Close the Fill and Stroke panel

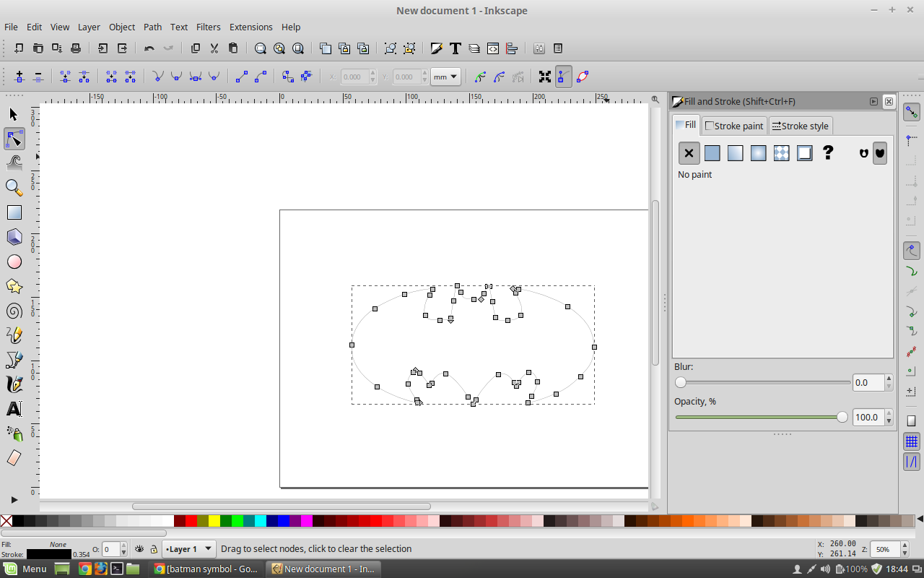pyautogui.click(x=889, y=102)
